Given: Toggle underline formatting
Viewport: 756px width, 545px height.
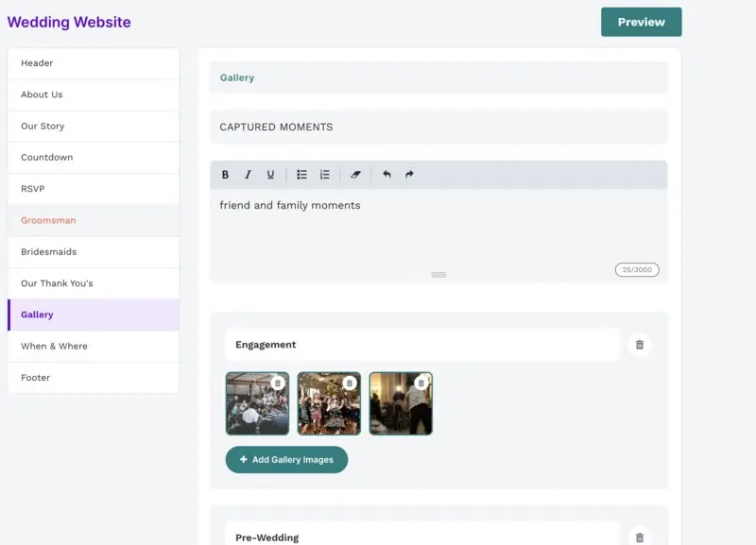Looking at the screenshot, I should [x=270, y=175].
